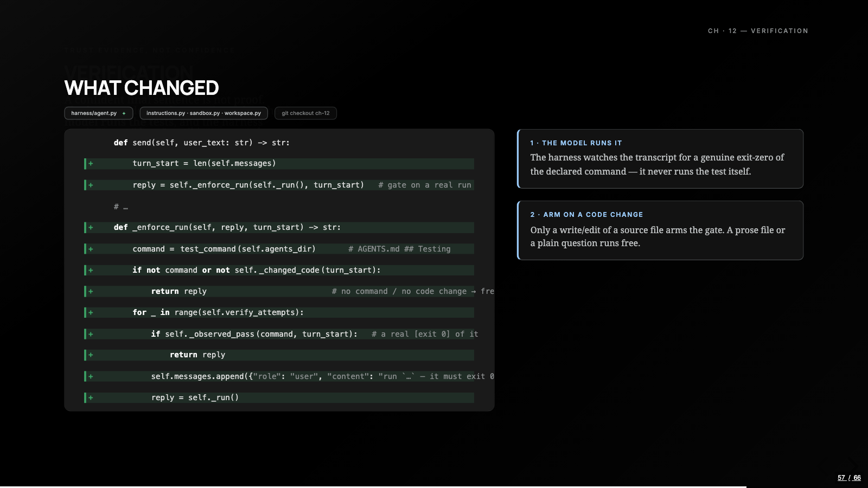Click the plus icon in harness/agent.py chip

[x=124, y=113]
